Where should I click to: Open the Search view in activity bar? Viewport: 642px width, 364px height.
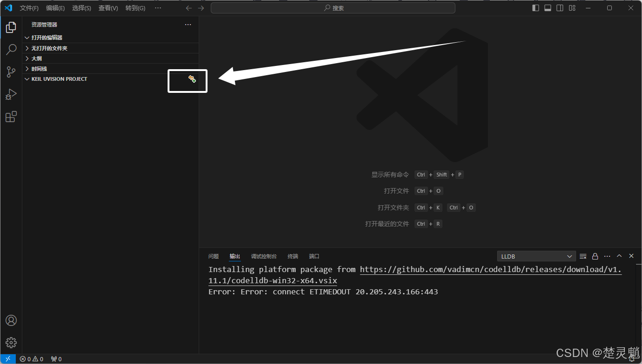11,49
